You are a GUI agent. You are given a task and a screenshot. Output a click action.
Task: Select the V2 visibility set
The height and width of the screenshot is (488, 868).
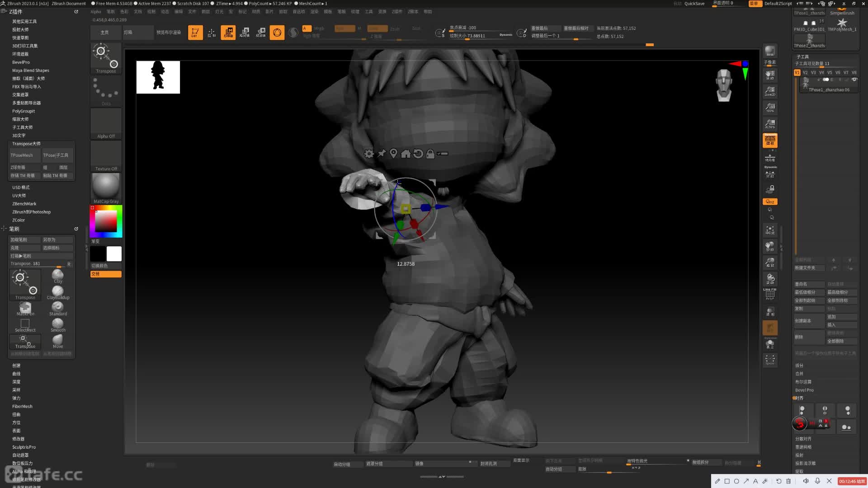coord(805,72)
